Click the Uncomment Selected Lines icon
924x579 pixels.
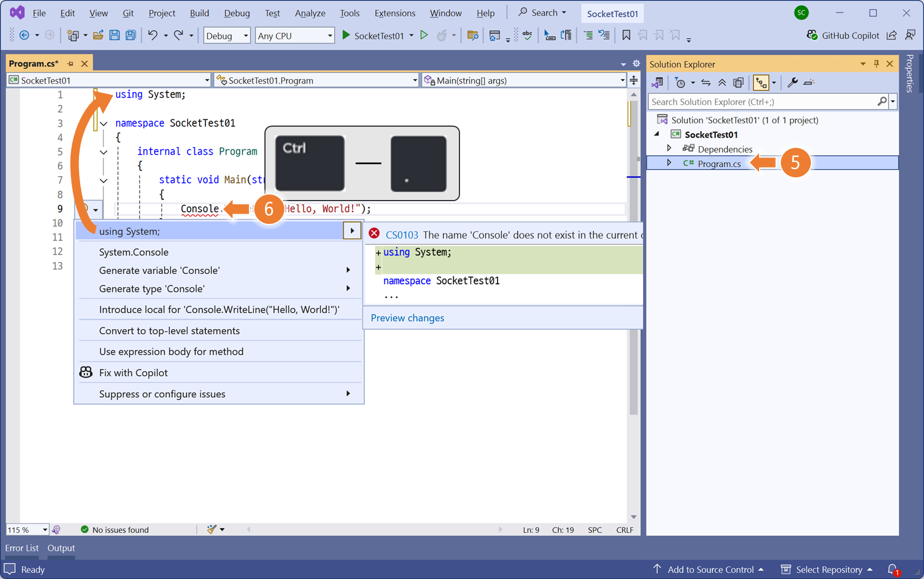[604, 35]
